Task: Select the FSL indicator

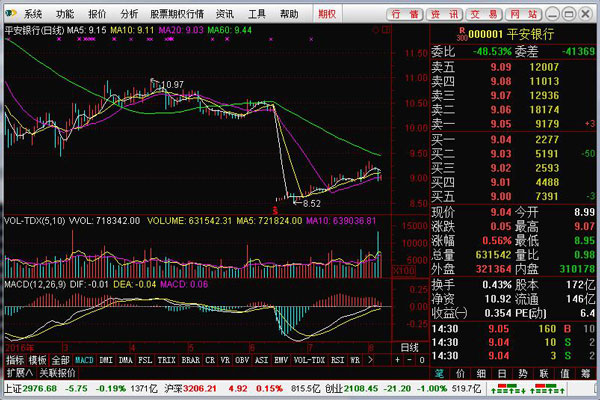Action: (x=145, y=360)
